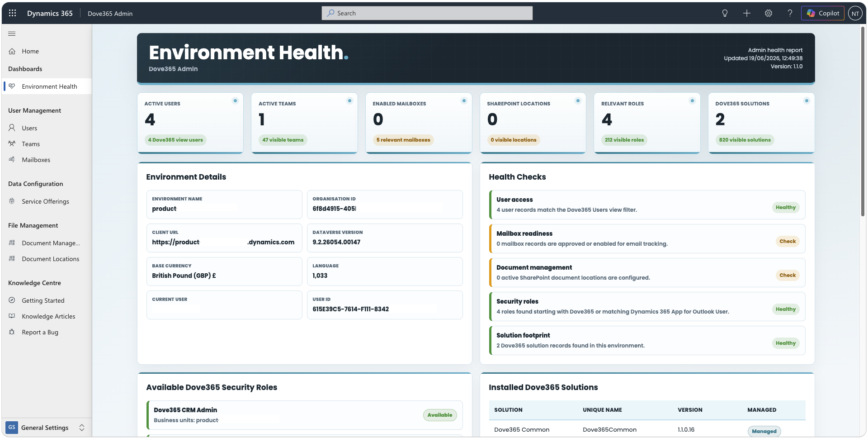
Task: Click the GS General Settings badge
Action: click(x=12, y=427)
